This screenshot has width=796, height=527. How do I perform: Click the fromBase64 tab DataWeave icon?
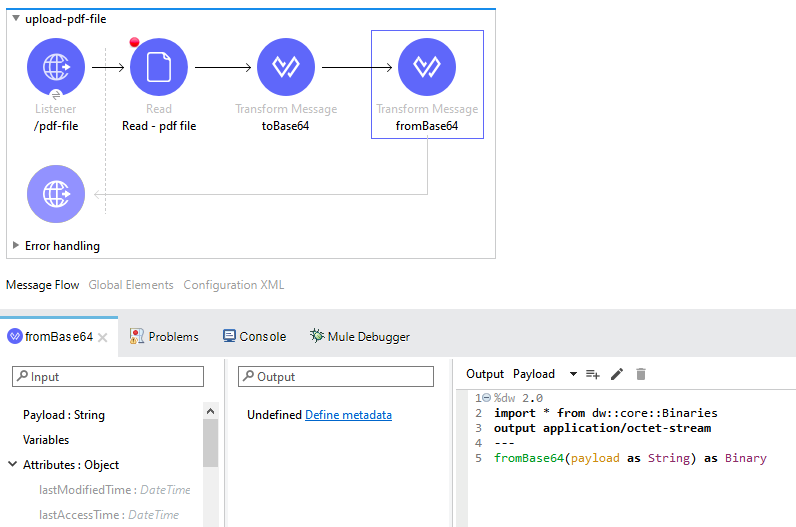click(15, 336)
